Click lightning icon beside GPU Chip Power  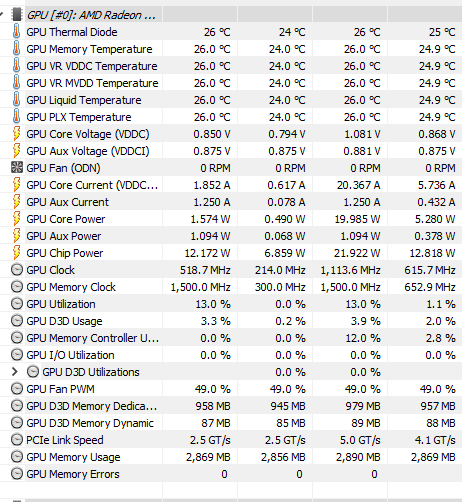point(16,253)
